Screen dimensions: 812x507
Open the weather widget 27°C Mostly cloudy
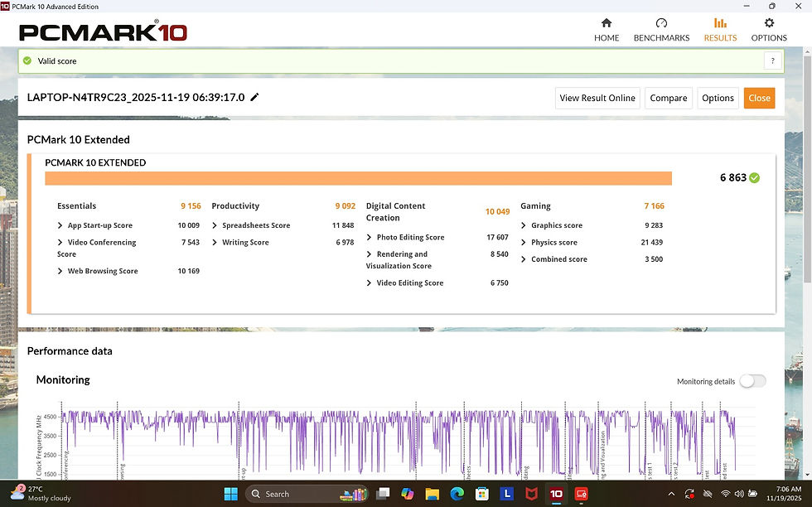[41, 494]
